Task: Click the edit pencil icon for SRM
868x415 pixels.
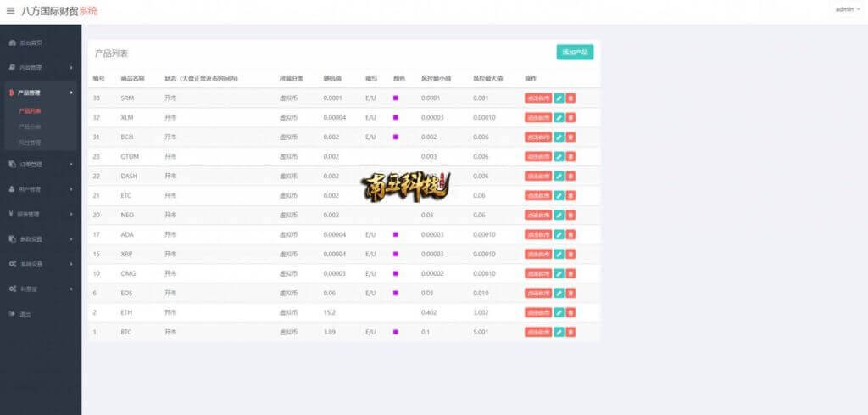Action: tap(559, 98)
